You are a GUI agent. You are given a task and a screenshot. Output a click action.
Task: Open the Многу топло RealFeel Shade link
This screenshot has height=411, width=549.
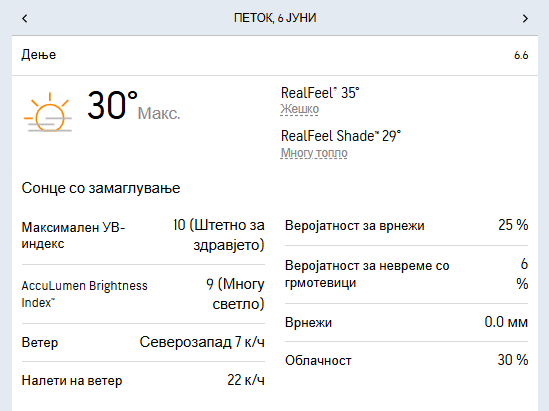click(314, 153)
